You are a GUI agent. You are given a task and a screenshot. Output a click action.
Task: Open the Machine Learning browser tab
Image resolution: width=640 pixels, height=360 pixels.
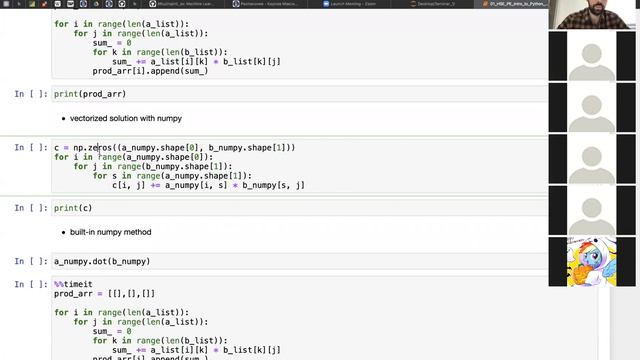(183, 4)
